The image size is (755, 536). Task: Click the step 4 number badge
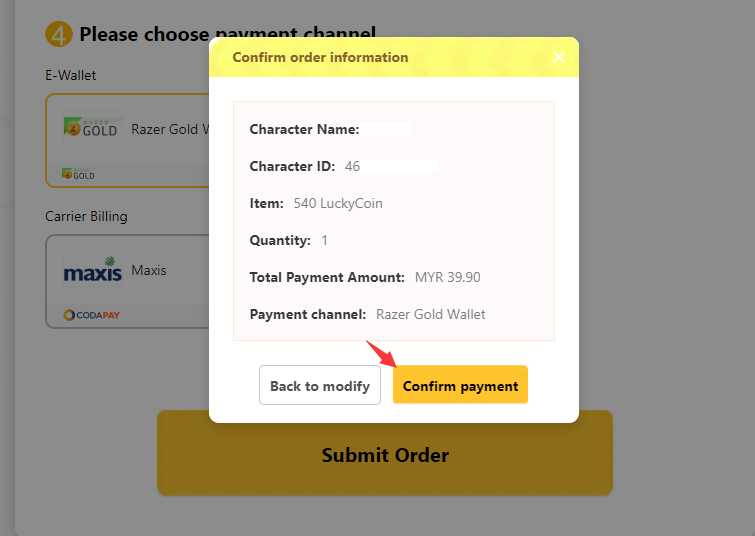tap(59, 35)
